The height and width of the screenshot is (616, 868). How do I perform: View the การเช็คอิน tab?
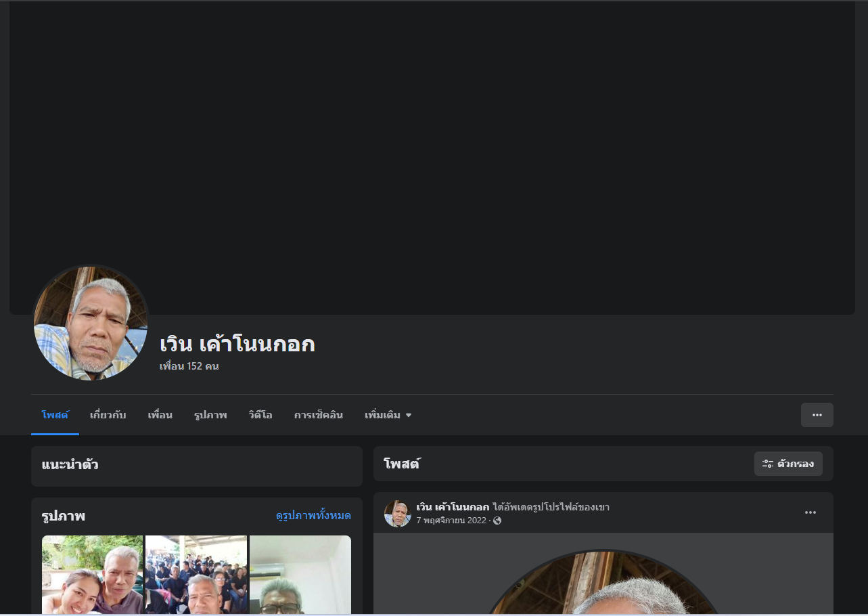pyautogui.click(x=319, y=415)
